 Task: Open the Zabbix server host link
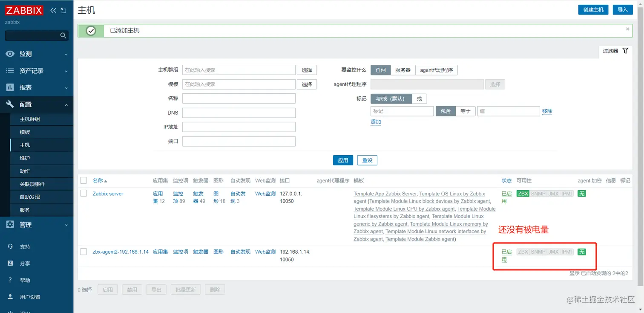(108, 194)
